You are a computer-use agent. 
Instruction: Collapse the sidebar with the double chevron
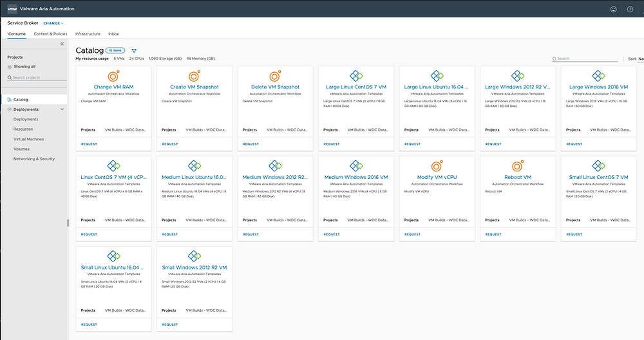point(62,44)
